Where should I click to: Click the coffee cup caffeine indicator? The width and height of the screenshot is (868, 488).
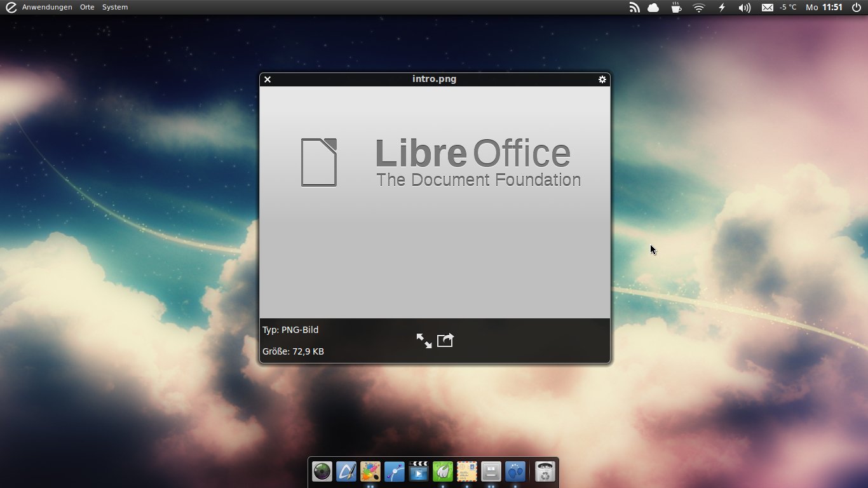click(676, 8)
